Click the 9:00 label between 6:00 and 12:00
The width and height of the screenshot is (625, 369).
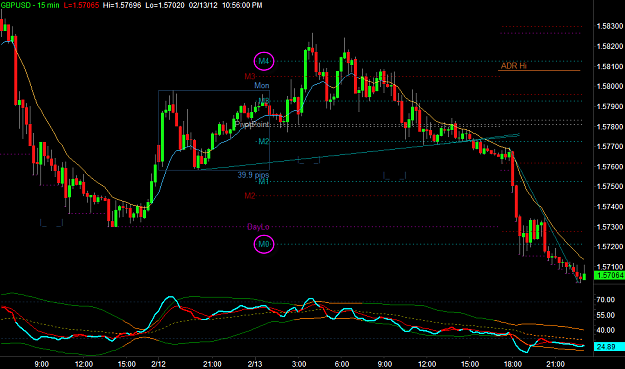click(x=385, y=364)
